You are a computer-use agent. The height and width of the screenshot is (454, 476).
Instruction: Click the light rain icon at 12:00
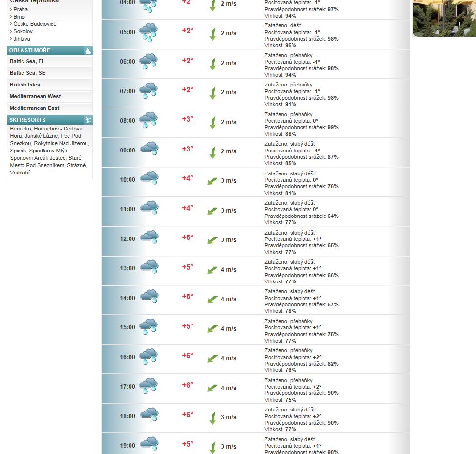[149, 237]
